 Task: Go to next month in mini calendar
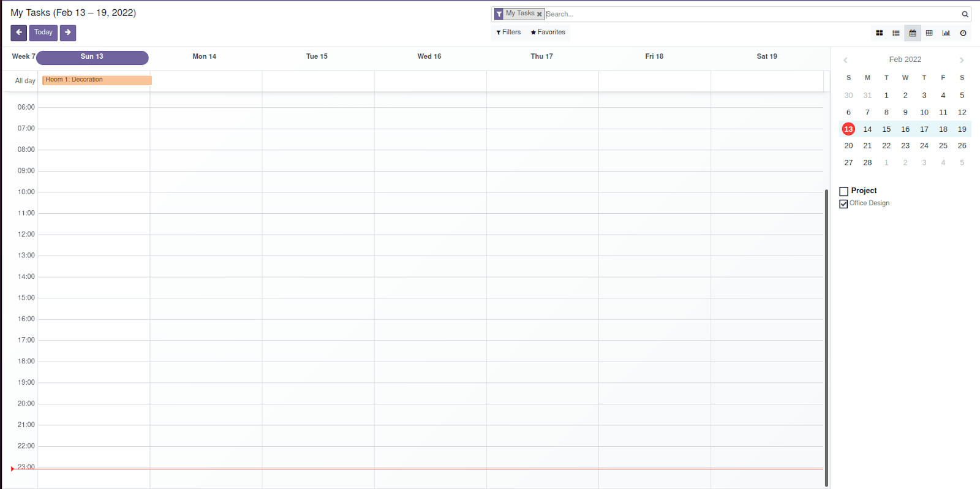click(962, 60)
